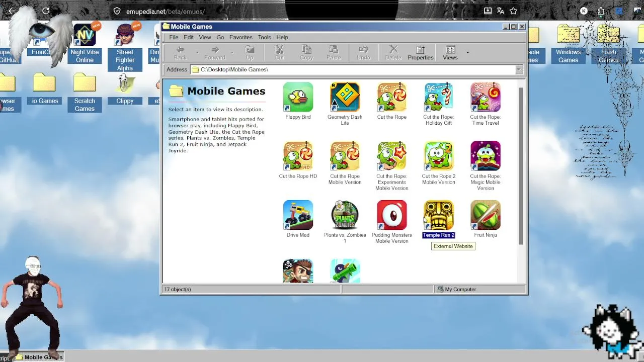
Task: Click the browser back arrow
Action: tap(12, 11)
